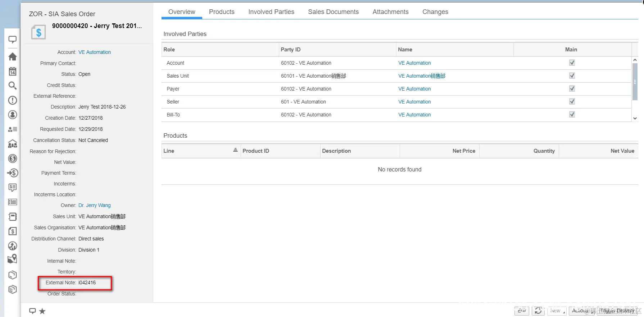Click the Net Value column header
Viewport: 644px width, 317px height.
[599, 151]
